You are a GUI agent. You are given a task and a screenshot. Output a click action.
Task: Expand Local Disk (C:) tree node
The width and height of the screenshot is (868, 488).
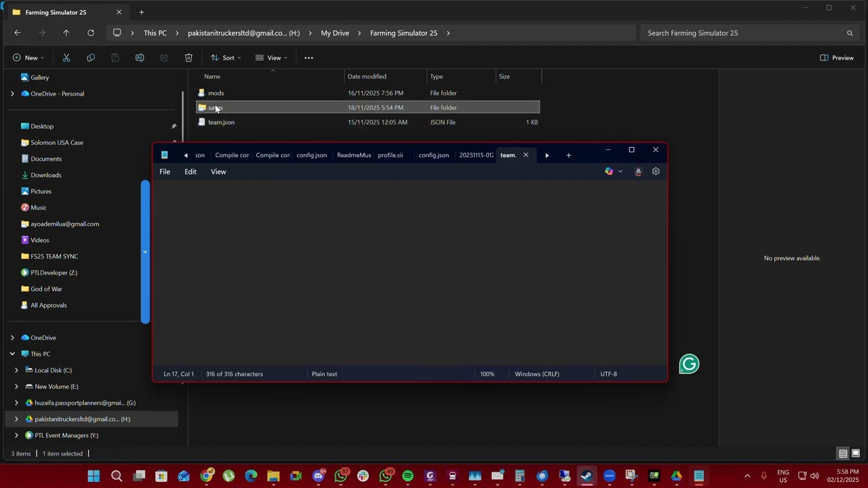tap(16, 370)
